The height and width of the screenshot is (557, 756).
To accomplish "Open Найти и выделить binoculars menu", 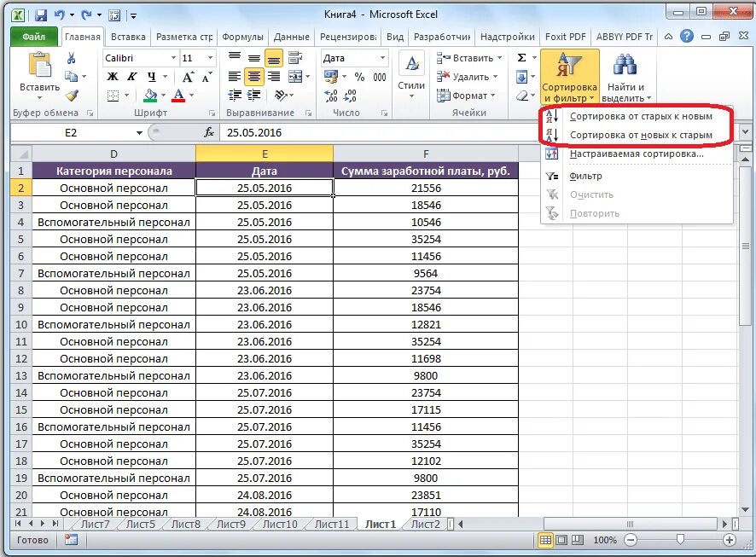I will coord(625,77).
